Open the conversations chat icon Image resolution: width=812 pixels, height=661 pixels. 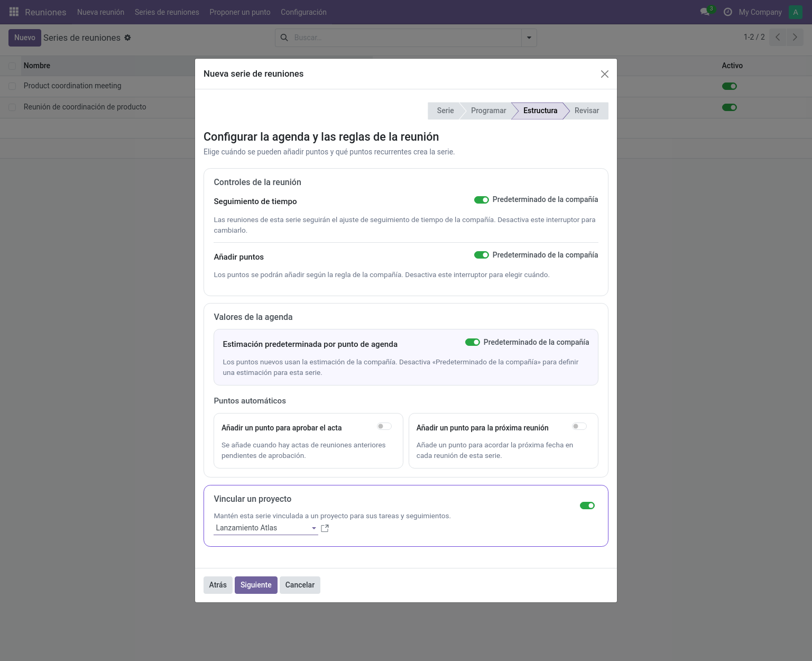click(x=705, y=12)
